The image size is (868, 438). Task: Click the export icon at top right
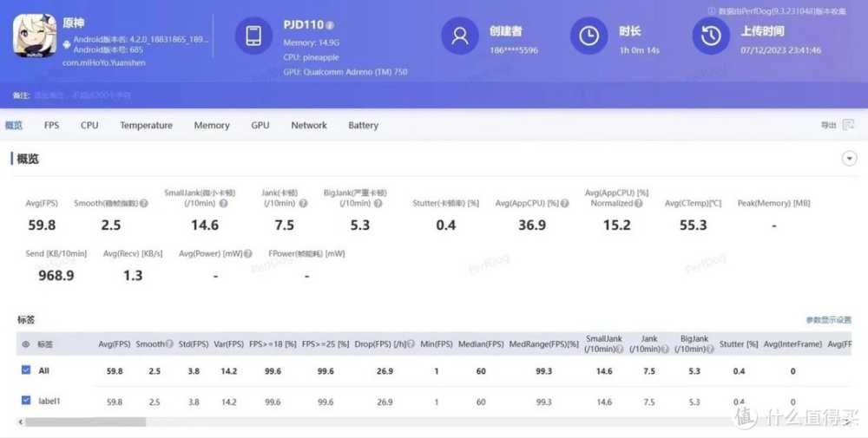829,126
